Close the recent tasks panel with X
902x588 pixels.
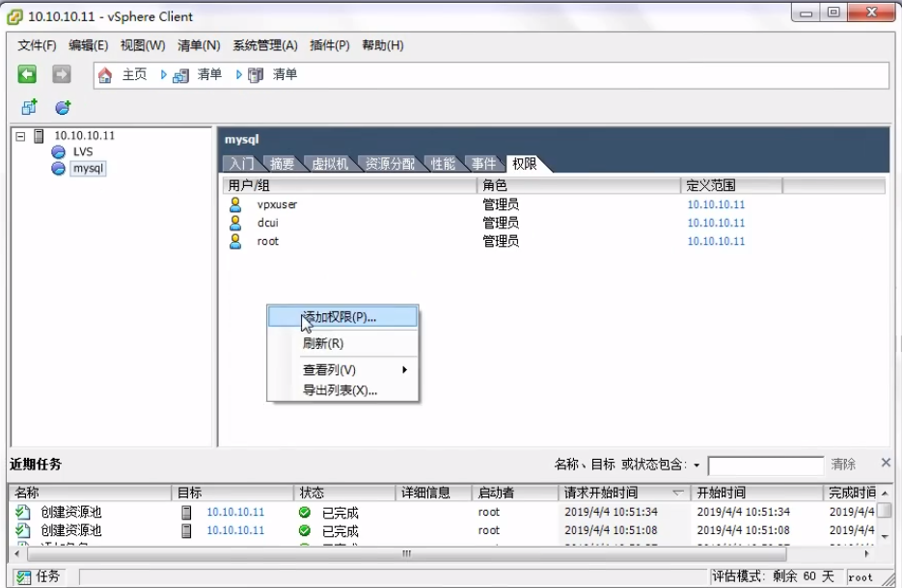point(886,462)
